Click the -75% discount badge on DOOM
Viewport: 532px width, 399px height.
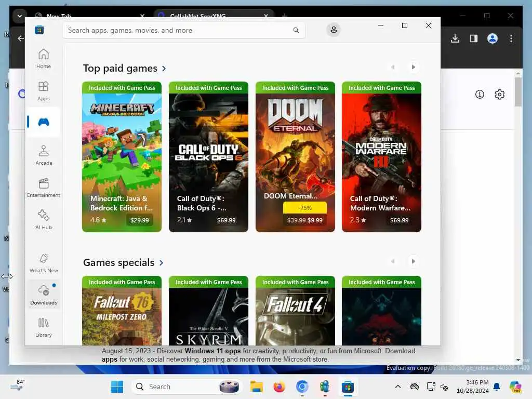[304, 208]
